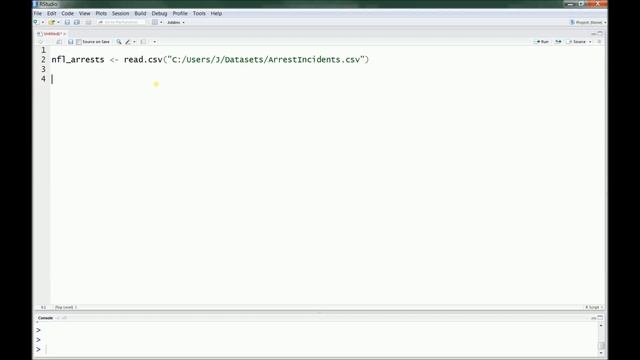Open the R Script file type selector
Image resolution: width=640 pixels, height=360 pixels.
pos(594,307)
